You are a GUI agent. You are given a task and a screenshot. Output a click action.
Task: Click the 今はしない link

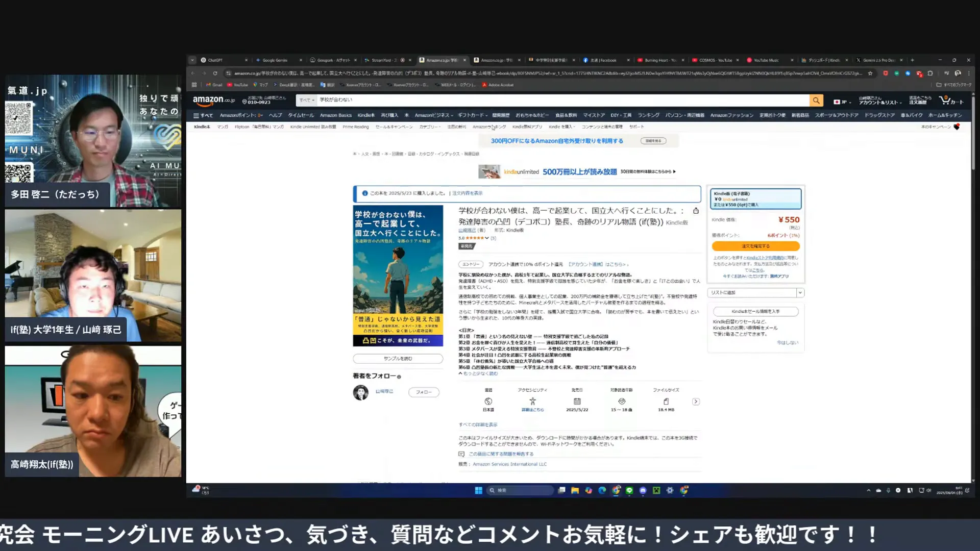point(788,343)
